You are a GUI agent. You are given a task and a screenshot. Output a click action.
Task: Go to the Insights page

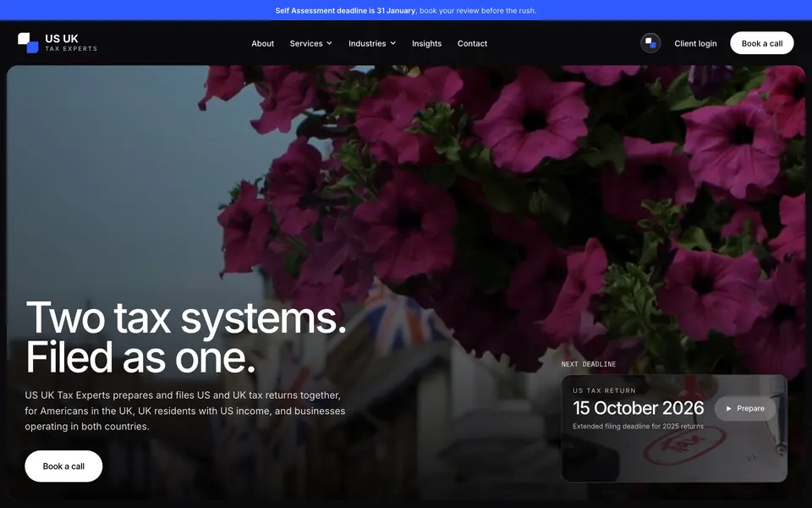tap(426, 43)
